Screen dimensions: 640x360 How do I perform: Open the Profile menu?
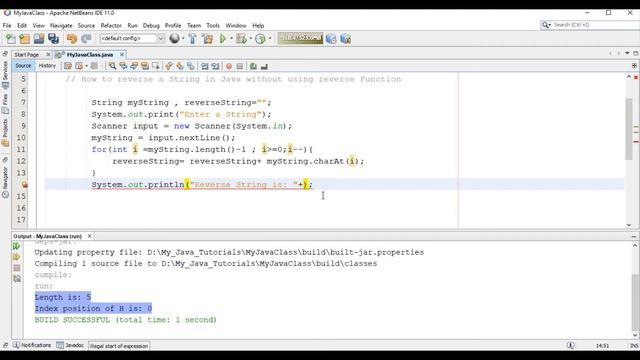click(x=173, y=25)
